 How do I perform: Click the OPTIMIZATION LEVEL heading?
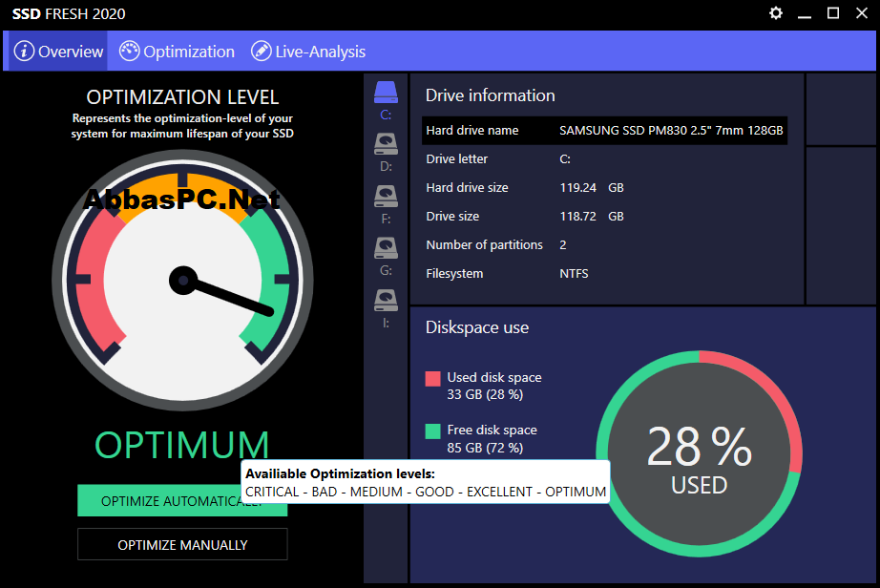pos(182,97)
